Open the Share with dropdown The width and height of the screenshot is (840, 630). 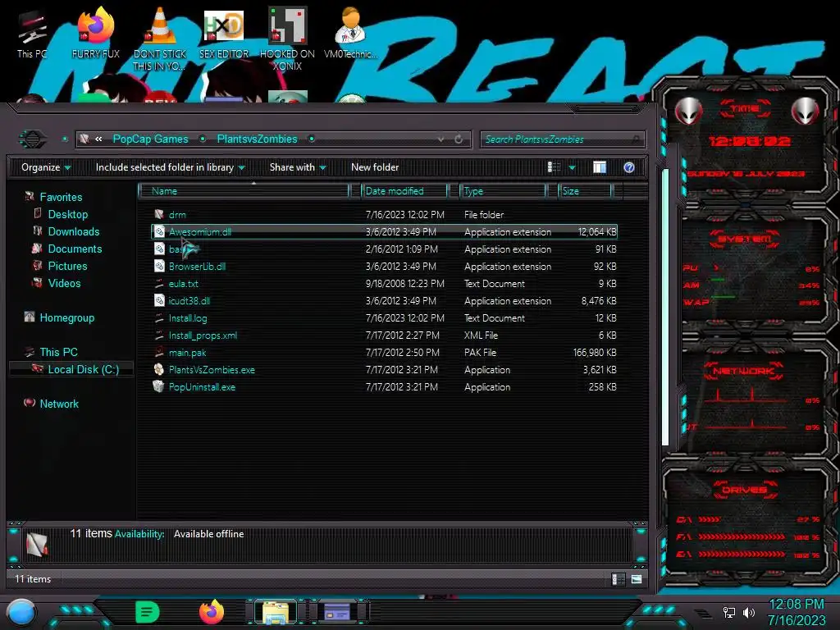298,167
